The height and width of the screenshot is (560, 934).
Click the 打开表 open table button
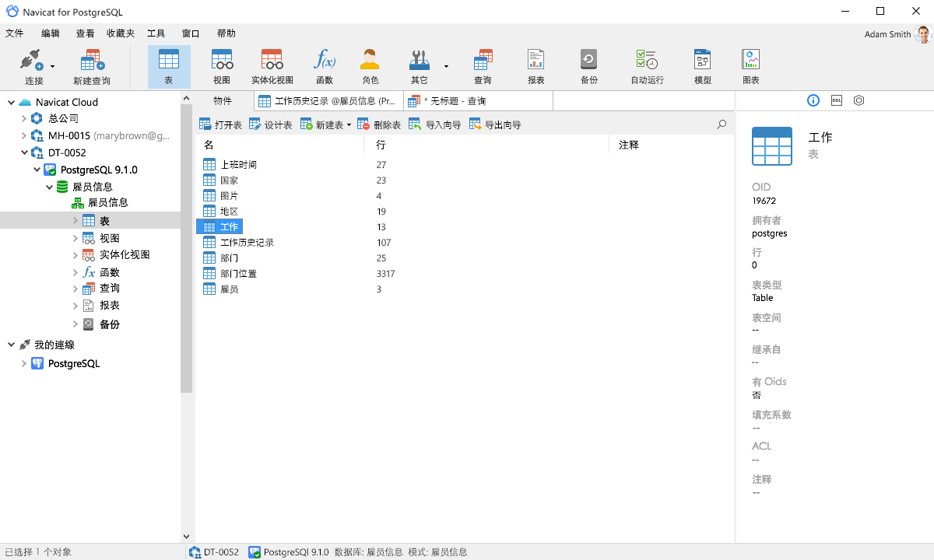pos(220,124)
